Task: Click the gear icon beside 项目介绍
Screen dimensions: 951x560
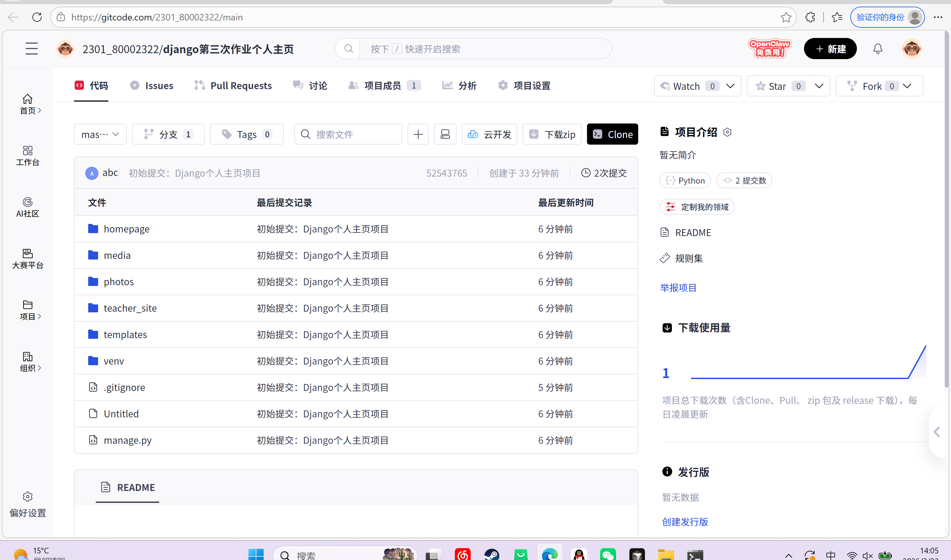Action: (727, 132)
